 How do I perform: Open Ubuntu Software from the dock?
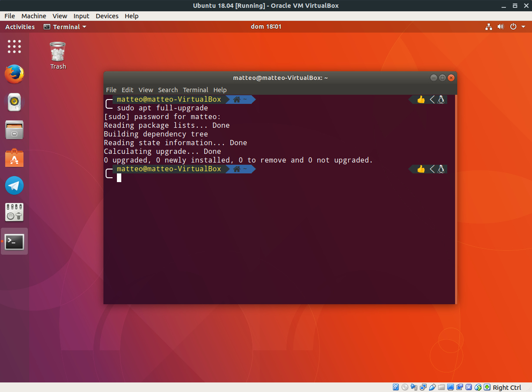tap(14, 158)
